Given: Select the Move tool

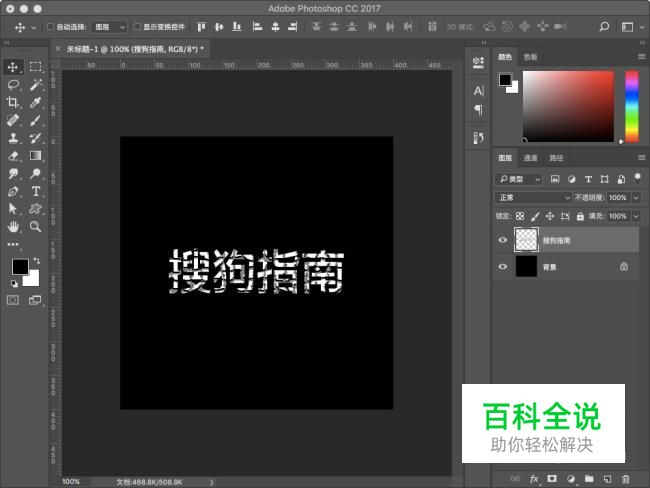Looking at the screenshot, I should 13,67.
